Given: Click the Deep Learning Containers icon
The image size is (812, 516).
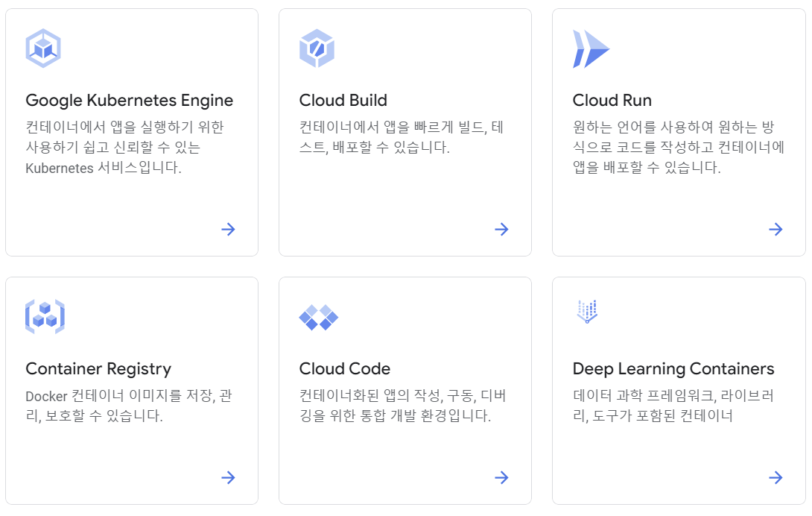Looking at the screenshot, I should [587, 311].
